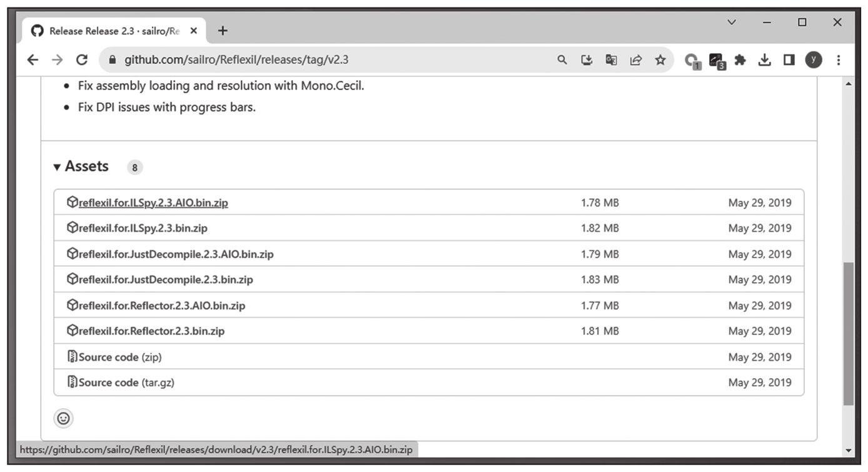
Task: Click the date in Source code (tar.gz) row
Action: pyautogui.click(x=760, y=382)
